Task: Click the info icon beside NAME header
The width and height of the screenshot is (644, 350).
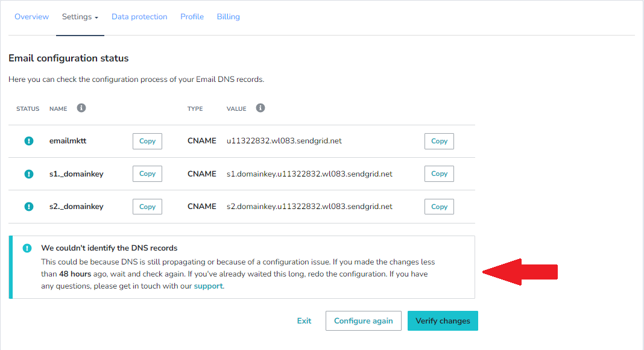Action: [81, 108]
